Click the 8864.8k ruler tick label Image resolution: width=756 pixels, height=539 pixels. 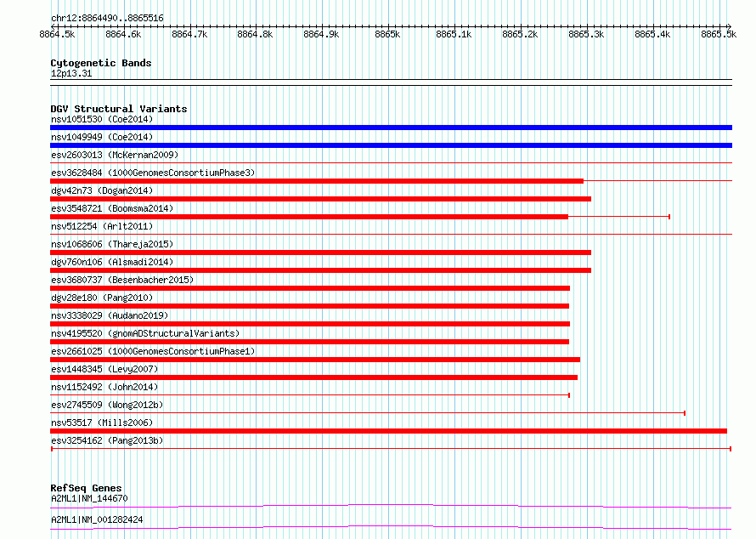pyautogui.click(x=255, y=34)
